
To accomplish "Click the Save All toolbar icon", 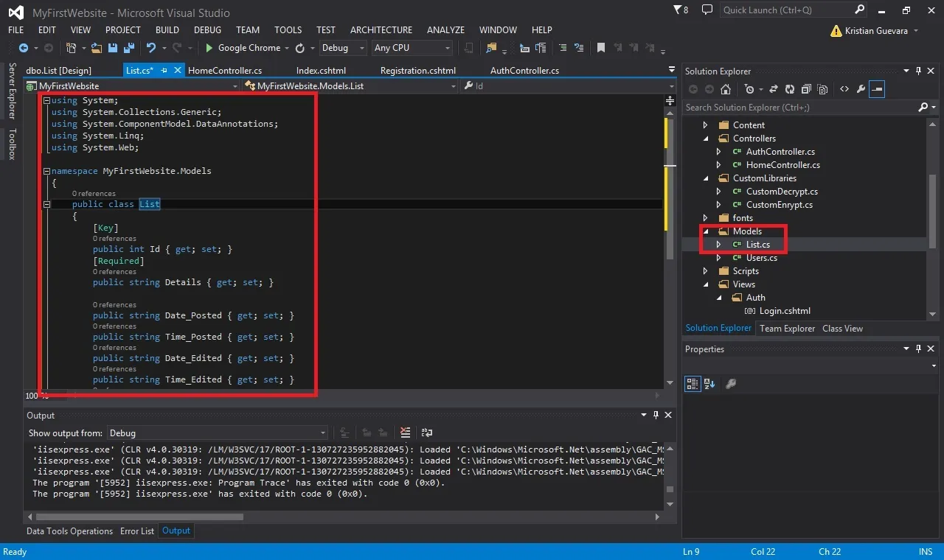I will (128, 48).
